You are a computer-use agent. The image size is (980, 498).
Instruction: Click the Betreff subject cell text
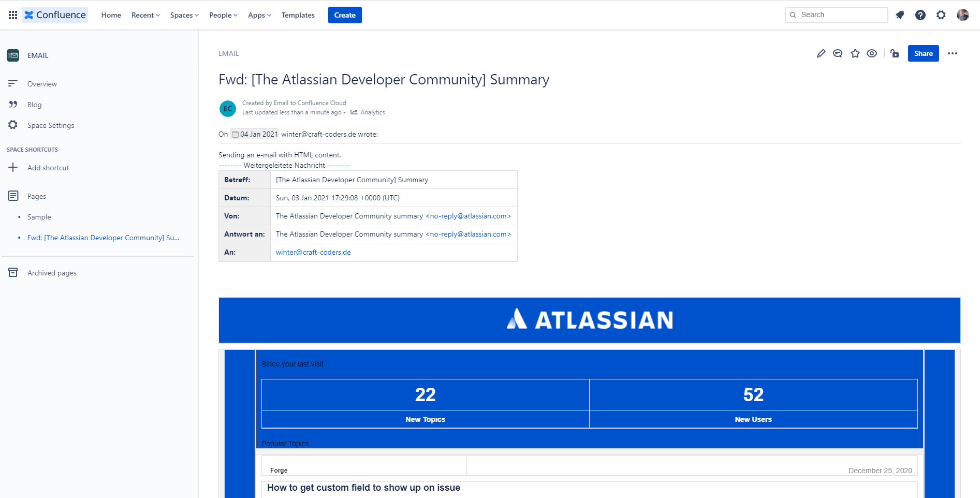click(x=352, y=180)
